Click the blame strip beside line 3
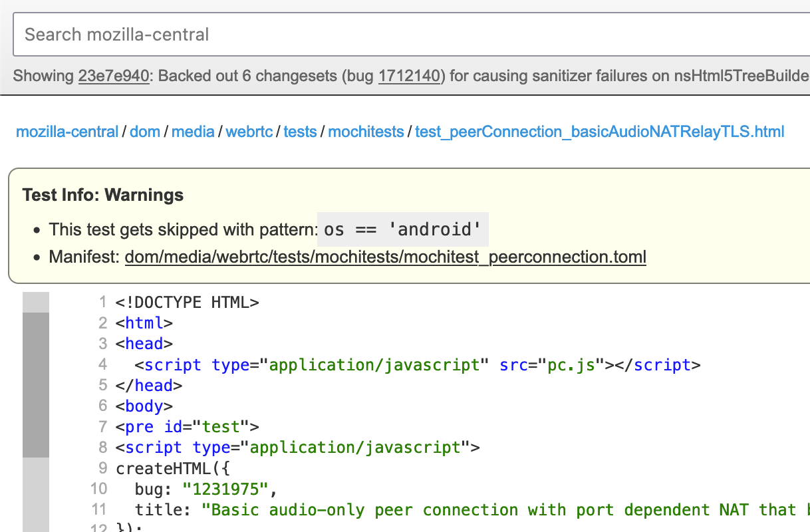 point(37,343)
